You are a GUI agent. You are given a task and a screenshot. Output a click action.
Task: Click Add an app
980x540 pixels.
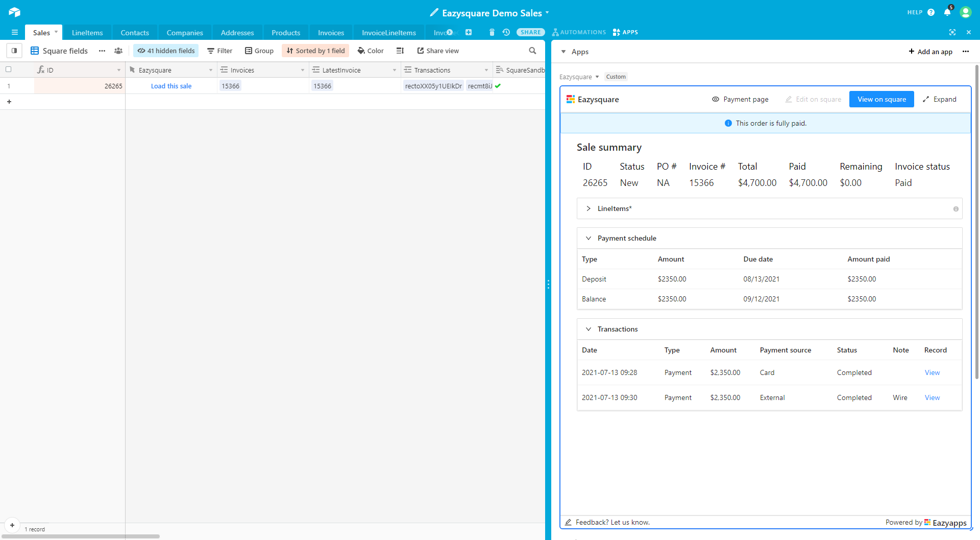coord(930,52)
